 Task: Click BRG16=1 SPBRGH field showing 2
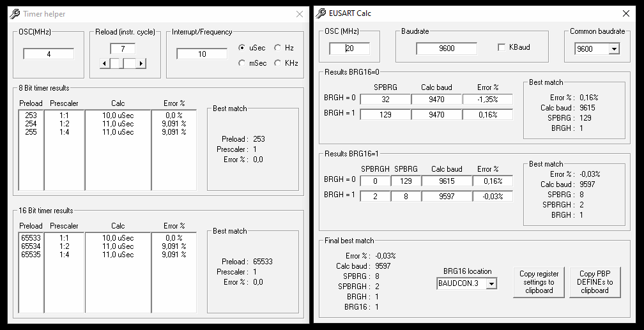coord(375,196)
